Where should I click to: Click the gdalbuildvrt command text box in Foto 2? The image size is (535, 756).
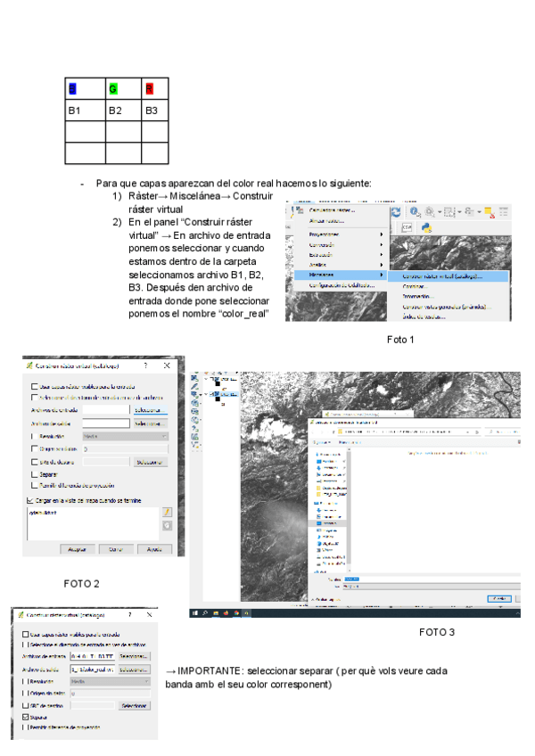pyautogui.click(x=93, y=523)
